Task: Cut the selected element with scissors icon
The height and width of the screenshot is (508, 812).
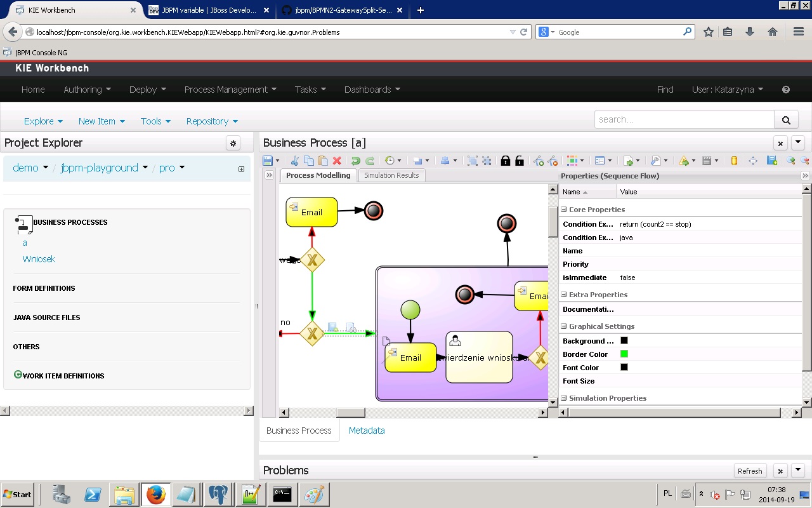Action: coord(294,161)
